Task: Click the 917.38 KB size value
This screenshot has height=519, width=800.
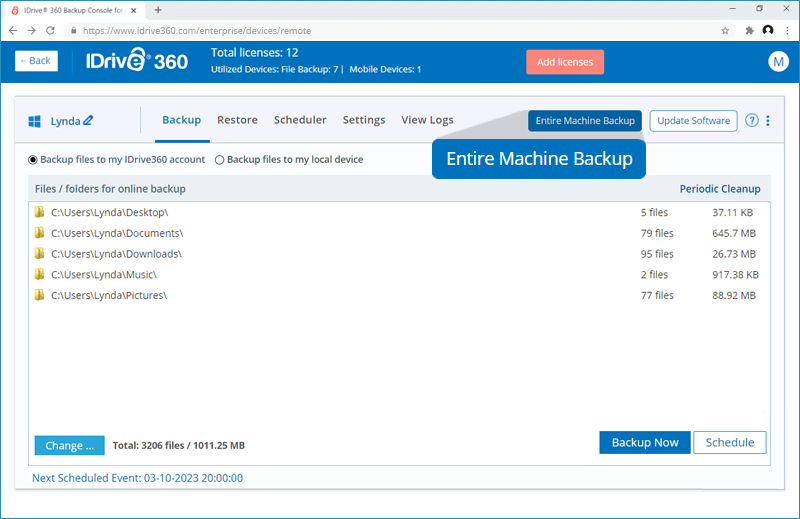Action: click(x=736, y=275)
